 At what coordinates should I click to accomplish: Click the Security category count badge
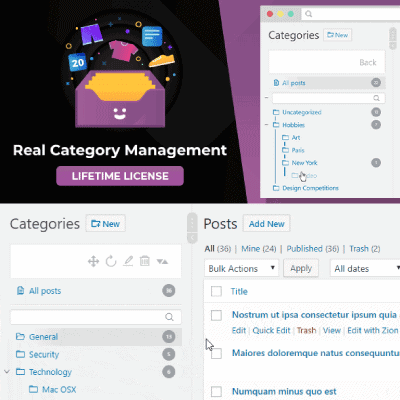pos(169,354)
